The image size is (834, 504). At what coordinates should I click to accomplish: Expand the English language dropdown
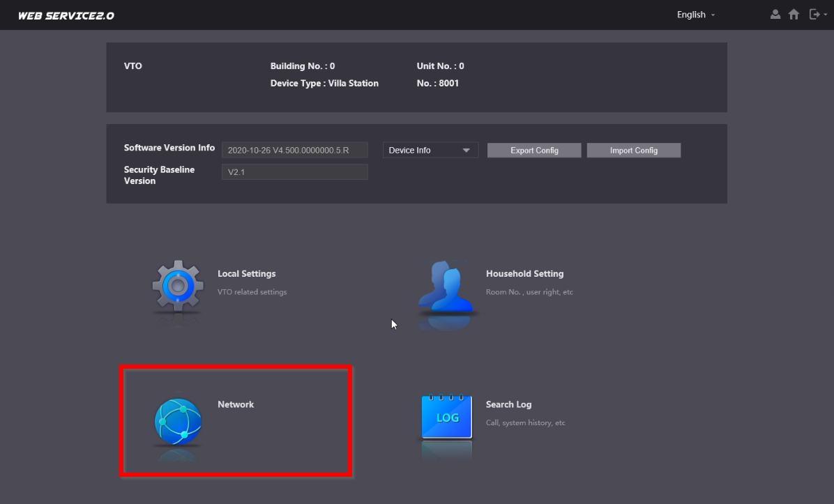point(696,15)
